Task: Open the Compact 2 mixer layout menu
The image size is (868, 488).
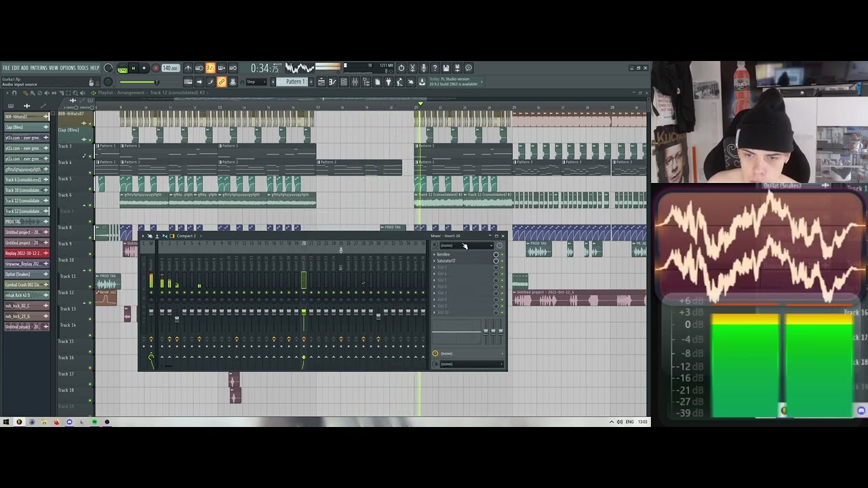Action: pos(186,236)
